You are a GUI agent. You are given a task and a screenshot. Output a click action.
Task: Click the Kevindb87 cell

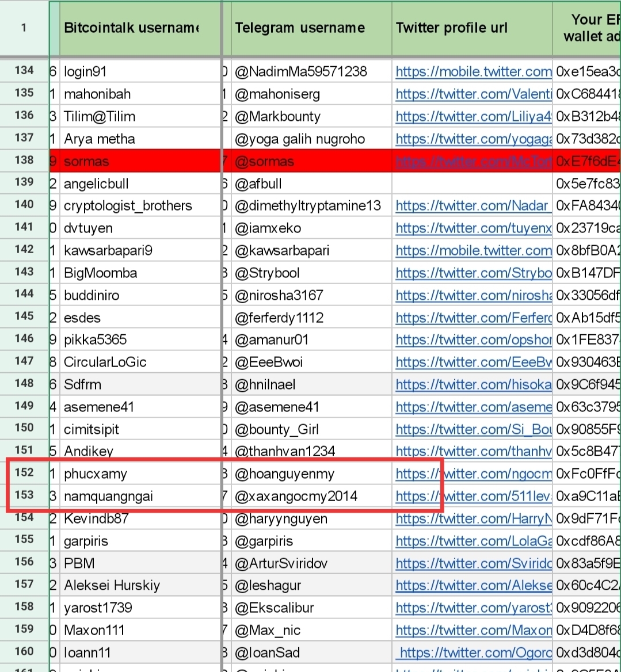click(x=140, y=518)
